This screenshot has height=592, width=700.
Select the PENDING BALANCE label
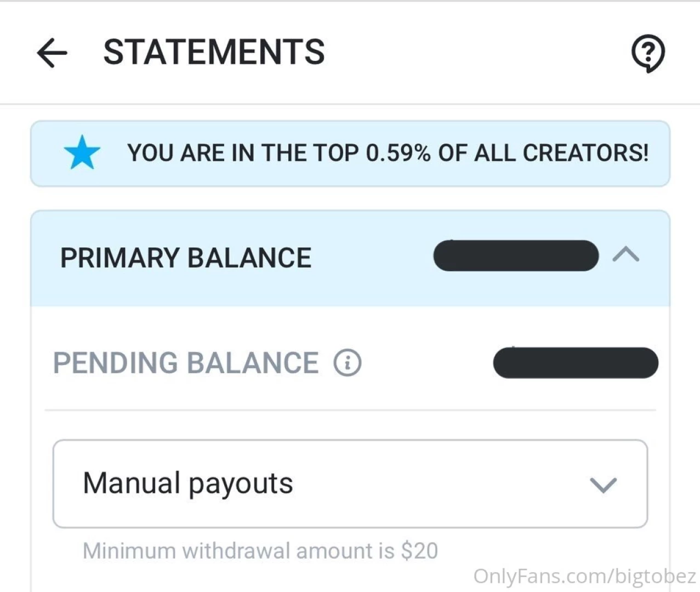click(x=186, y=363)
